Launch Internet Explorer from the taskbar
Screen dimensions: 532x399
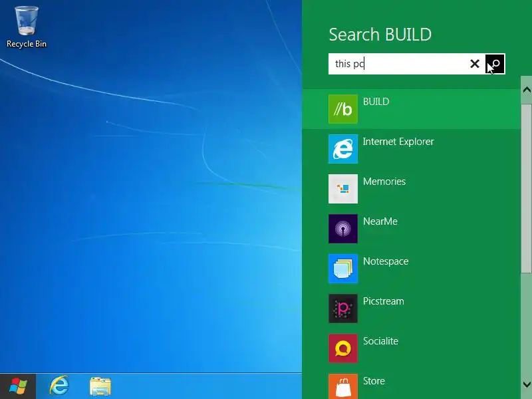tap(59, 386)
